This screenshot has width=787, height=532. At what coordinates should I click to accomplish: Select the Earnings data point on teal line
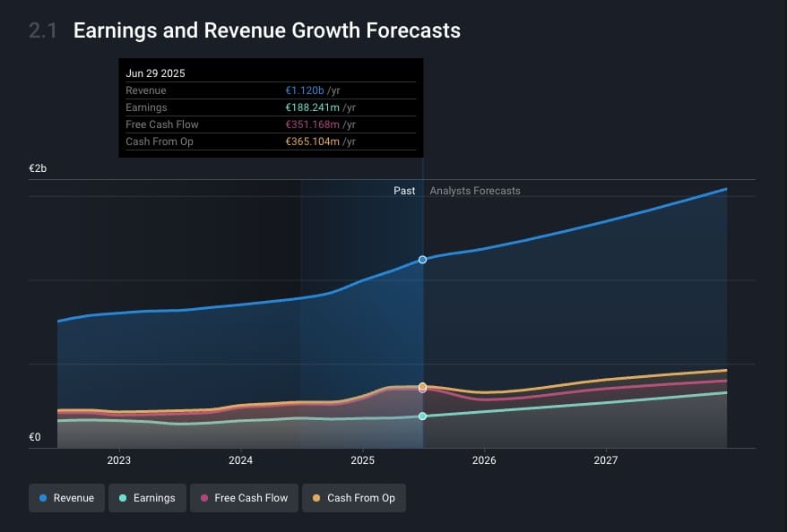(x=422, y=416)
